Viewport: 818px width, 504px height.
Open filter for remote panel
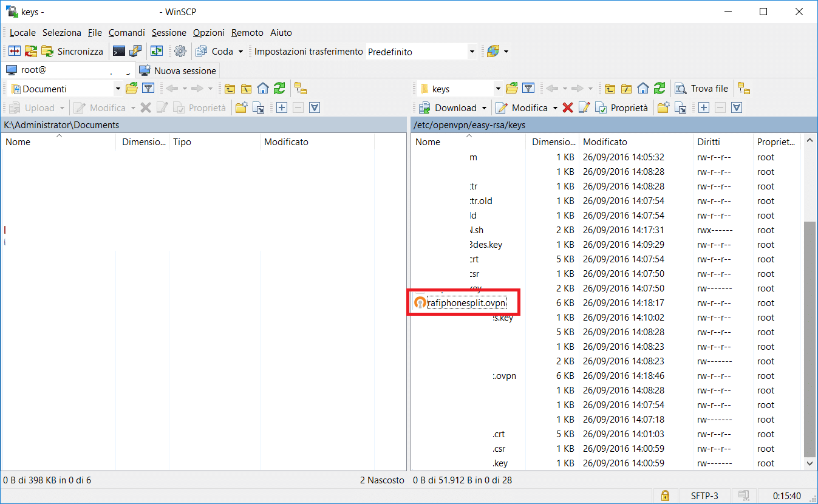pyautogui.click(x=528, y=89)
